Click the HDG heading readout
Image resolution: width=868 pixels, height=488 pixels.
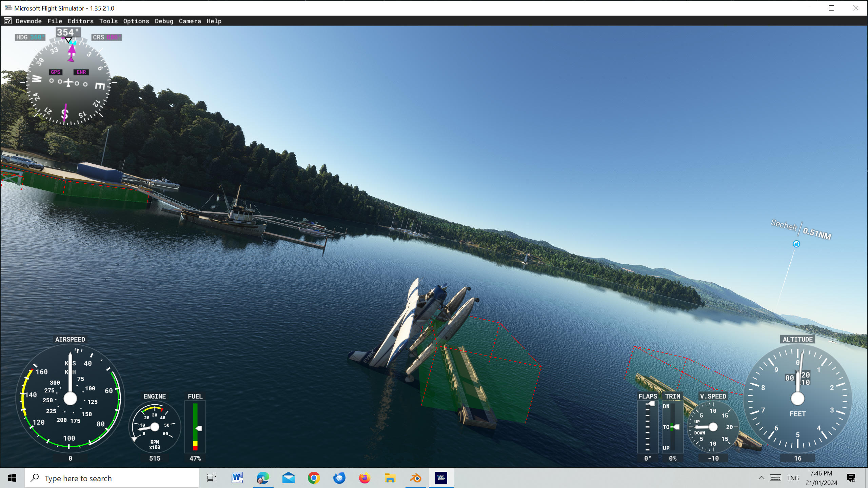(x=30, y=37)
